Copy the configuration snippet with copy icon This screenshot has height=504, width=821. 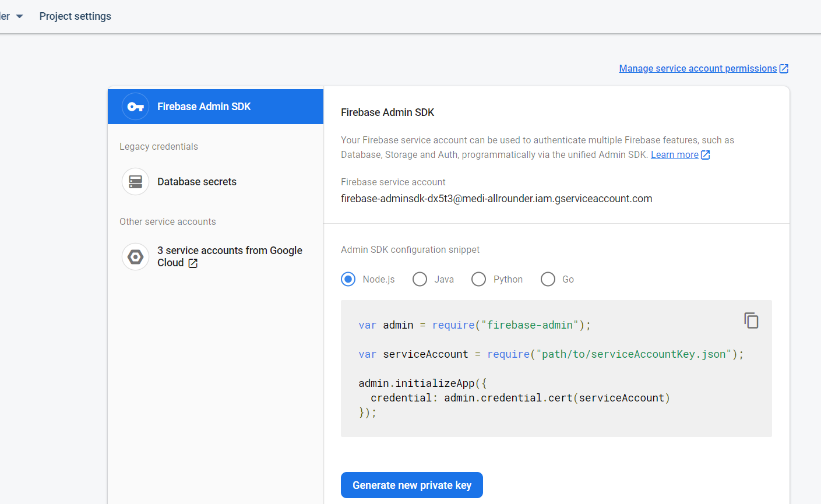[751, 320]
